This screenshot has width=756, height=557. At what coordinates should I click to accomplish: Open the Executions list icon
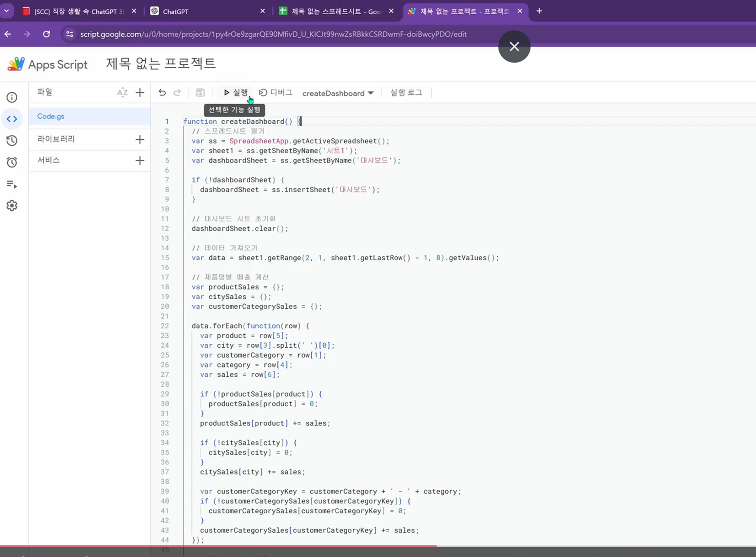click(12, 184)
